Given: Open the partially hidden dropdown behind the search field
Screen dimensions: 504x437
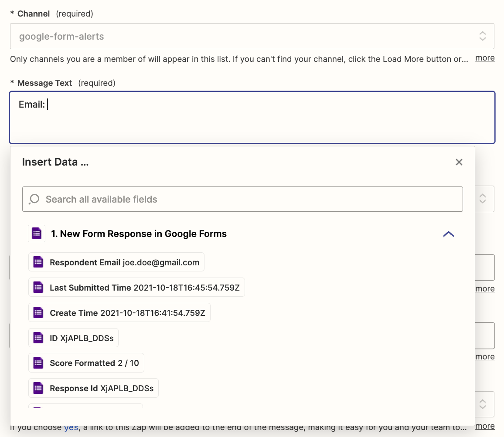Looking at the screenshot, I should [482, 199].
